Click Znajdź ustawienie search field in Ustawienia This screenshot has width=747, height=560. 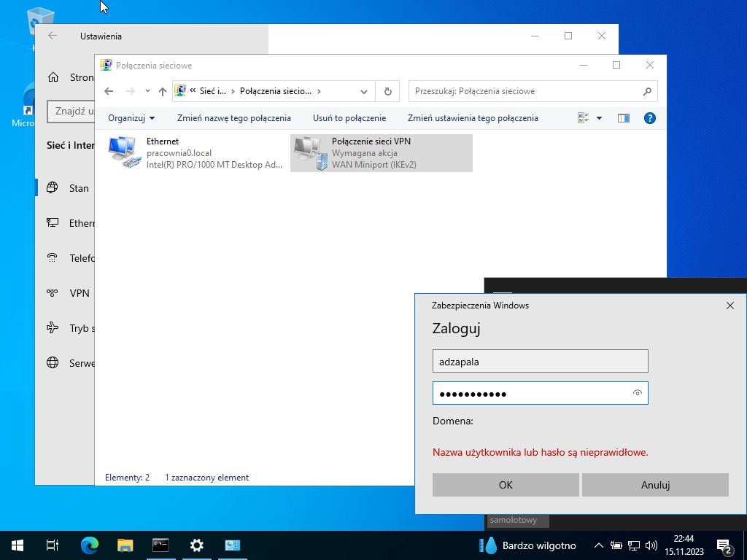pyautogui.click(x=71, y=111)
